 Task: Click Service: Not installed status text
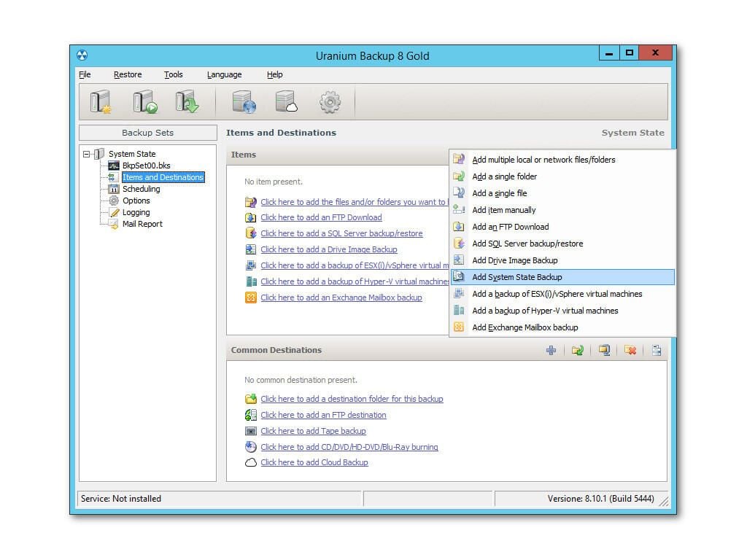121,499
